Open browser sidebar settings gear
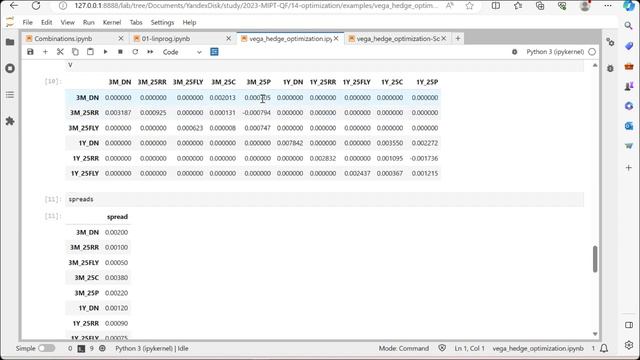Screen dimensions: 640x360 click(629, 345)
